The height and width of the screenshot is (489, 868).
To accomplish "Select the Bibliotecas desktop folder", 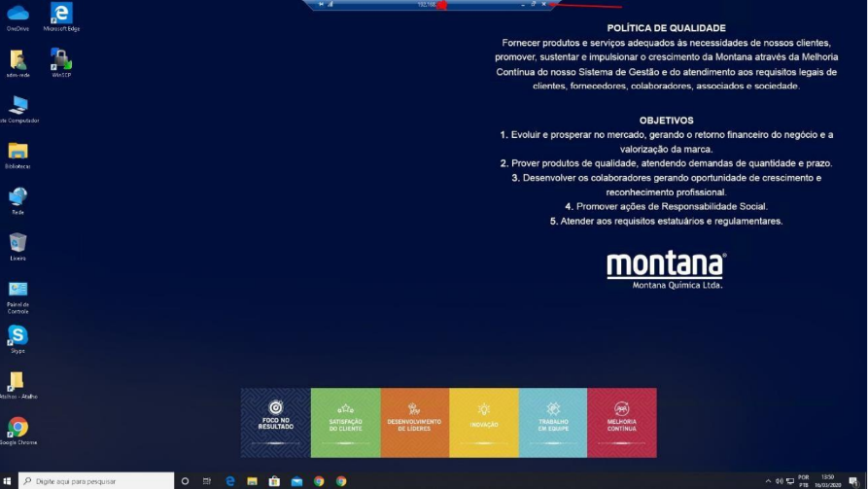I will (17, 151).
